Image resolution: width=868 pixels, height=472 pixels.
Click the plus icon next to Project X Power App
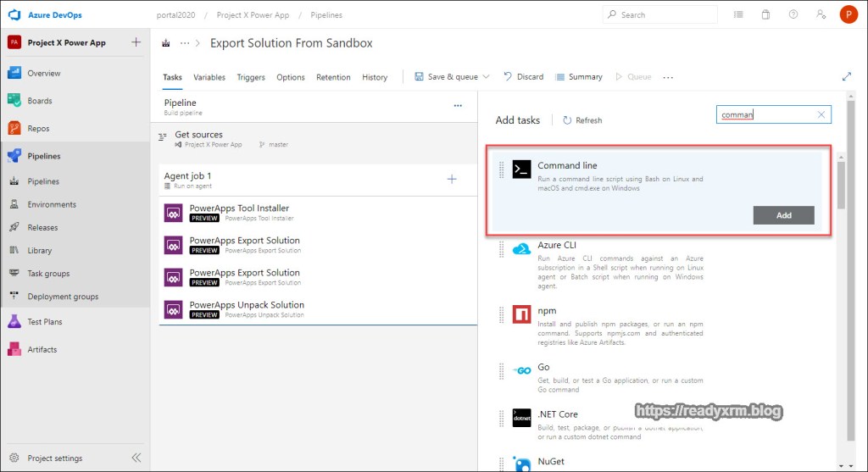pos(136,42)
